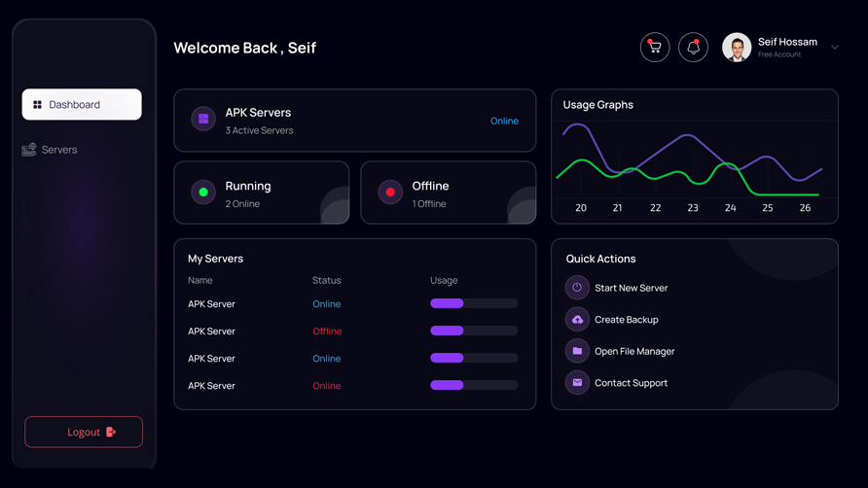
Task: Expand the Seif Hossam account dropdown arrow
Action: (835, 48)
